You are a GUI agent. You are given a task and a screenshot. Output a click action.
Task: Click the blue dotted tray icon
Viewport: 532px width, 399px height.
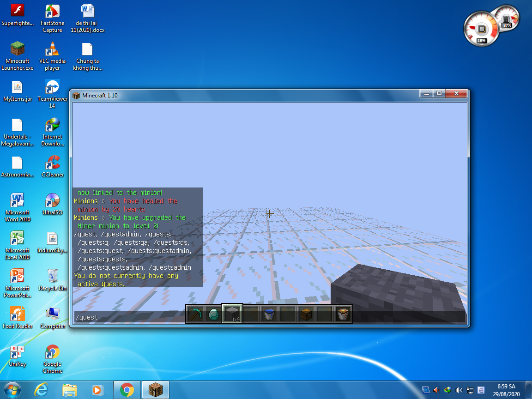click(x=425, y=390)
